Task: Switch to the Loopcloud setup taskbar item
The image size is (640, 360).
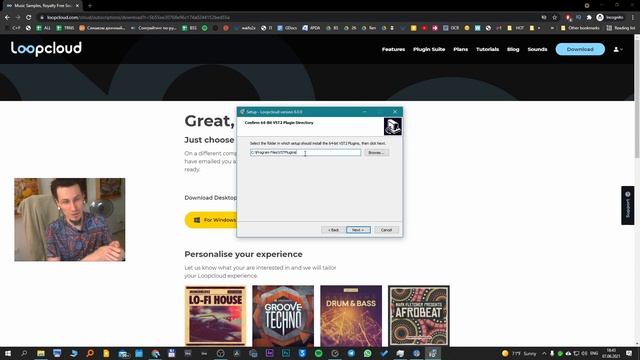Action: point(433,353)
